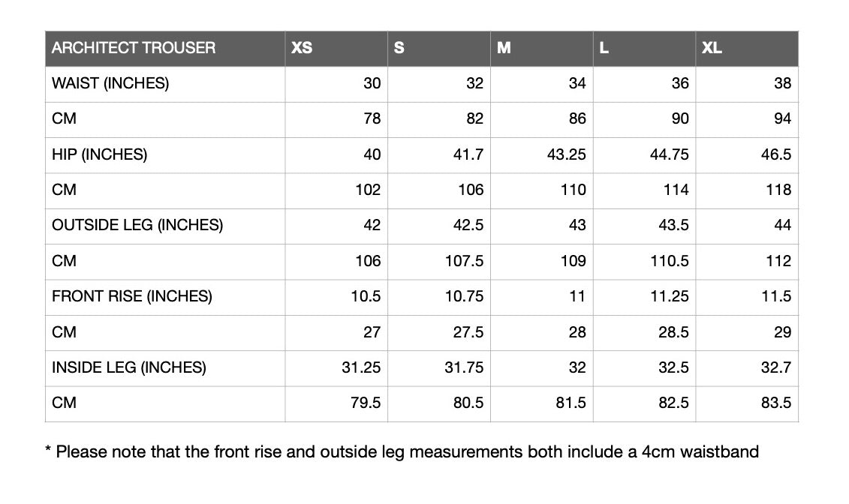The height and width of the screenshot is (504, 849).
Task: Click the 118 hip cm value
Action: 747,191
